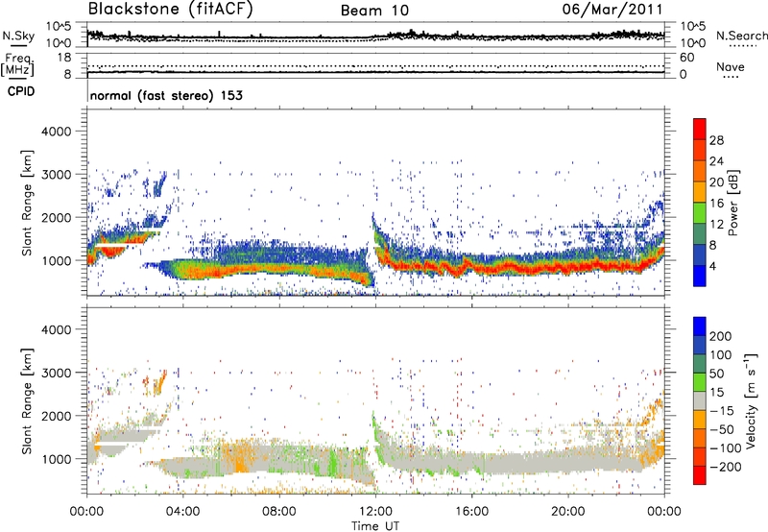Click the Beam 10 label
The height and width of the screenshot is (532, 768).
374,11
